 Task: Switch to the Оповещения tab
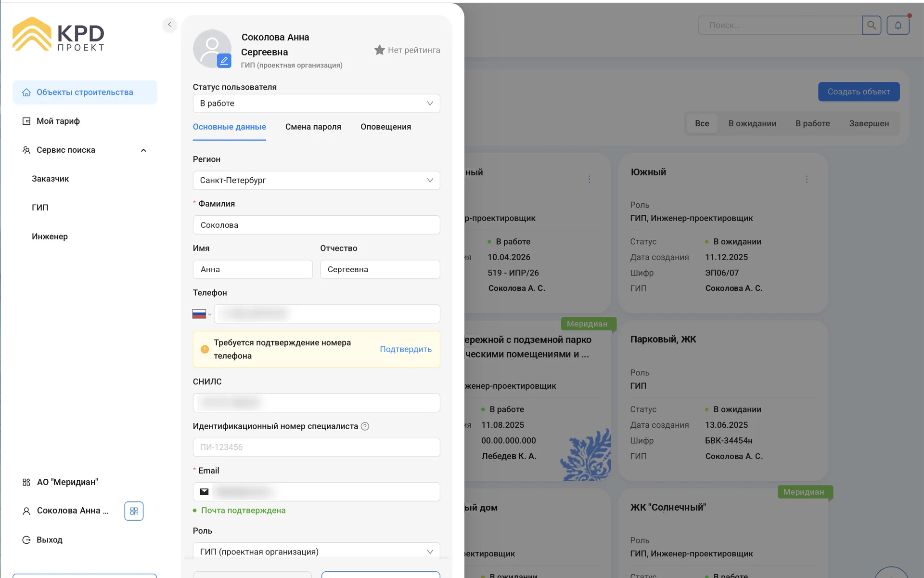click(386, 127)
